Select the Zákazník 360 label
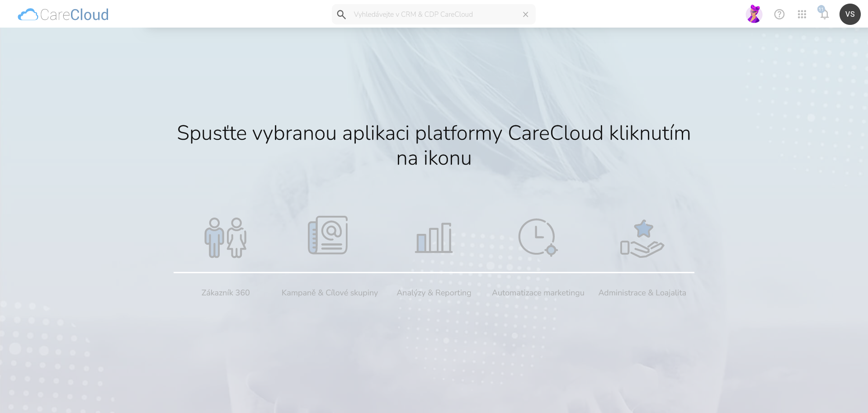 (x=226, y=293)
